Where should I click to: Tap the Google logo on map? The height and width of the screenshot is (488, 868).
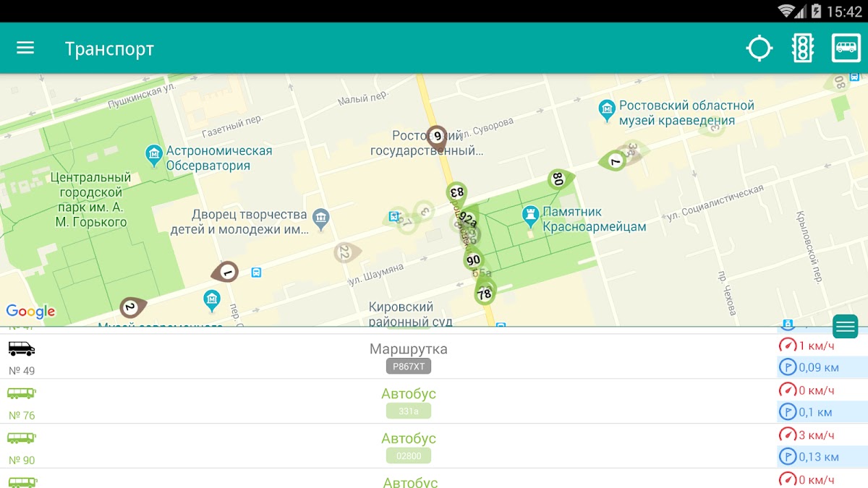pyautogui.click(x=30, y=312)
